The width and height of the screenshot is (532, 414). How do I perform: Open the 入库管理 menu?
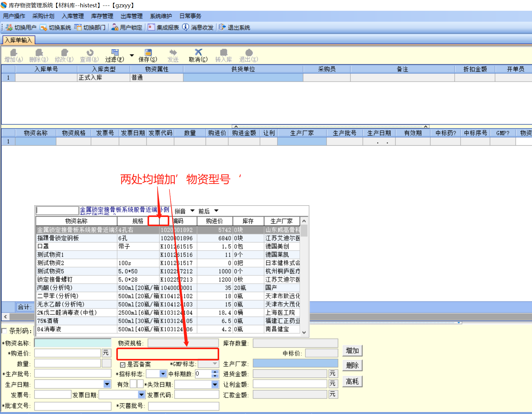pyautogui.click(x=73, y=16)
